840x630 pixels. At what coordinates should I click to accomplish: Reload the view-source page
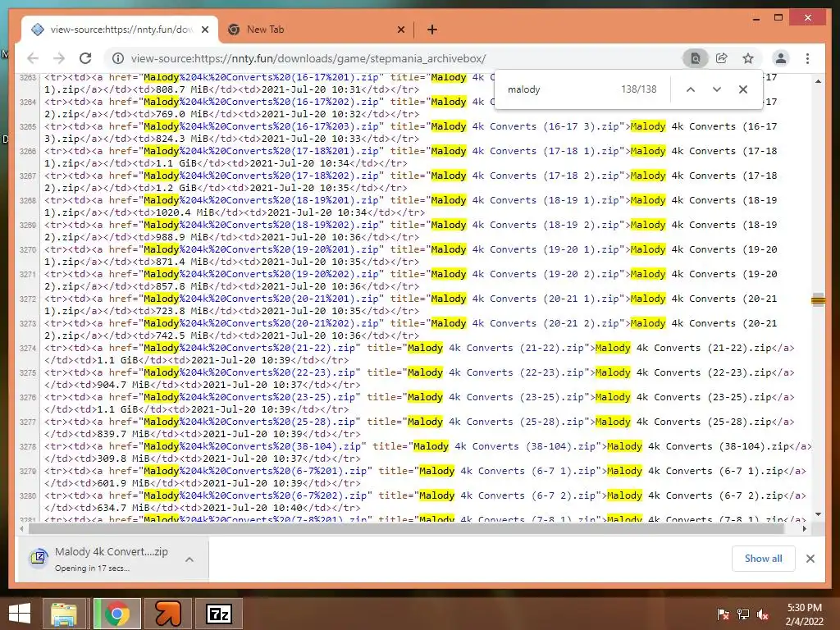(85, 58)
